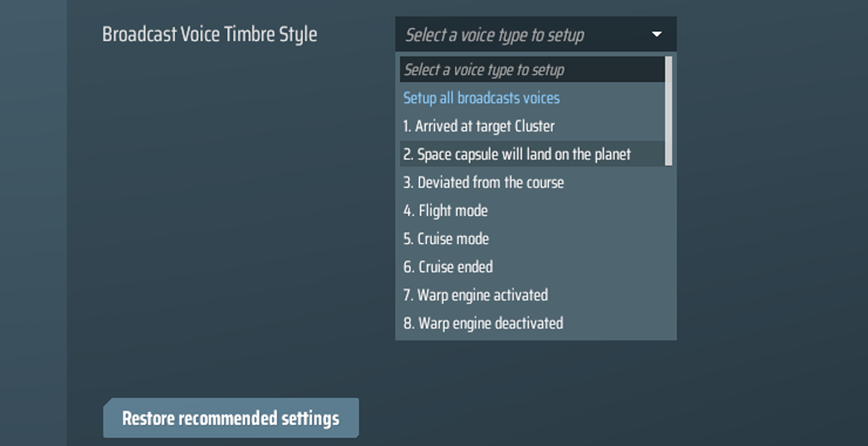Click the dropdown arrow of voice type selector
The width and height of the screenshot is (868, 446).
[x=656, y=34]
